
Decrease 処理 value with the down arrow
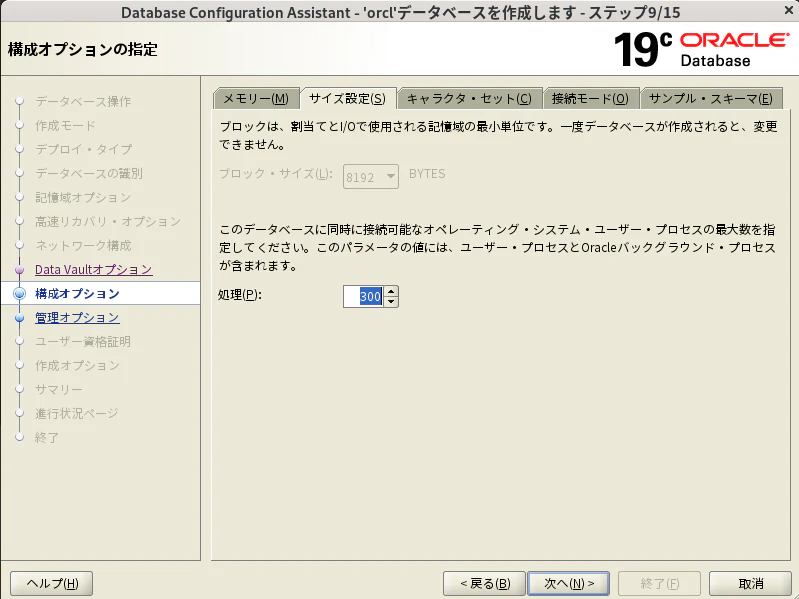click(x=391, y=302)
